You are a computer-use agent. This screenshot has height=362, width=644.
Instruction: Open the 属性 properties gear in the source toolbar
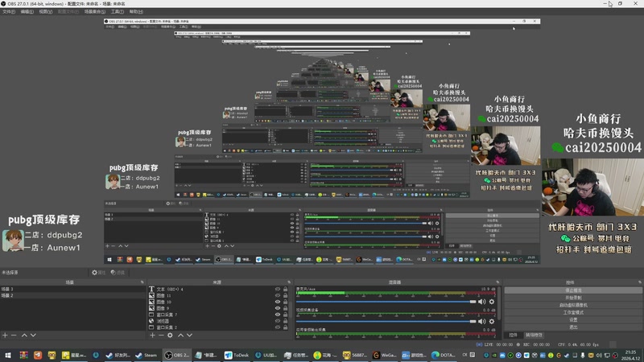[x=98, y=273]
